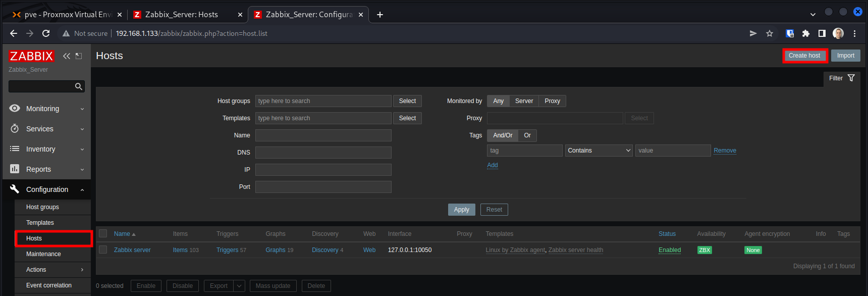This screenshot has height=296, width=868.
Task: Click the Remove tag link
Action: click(725, 151)
